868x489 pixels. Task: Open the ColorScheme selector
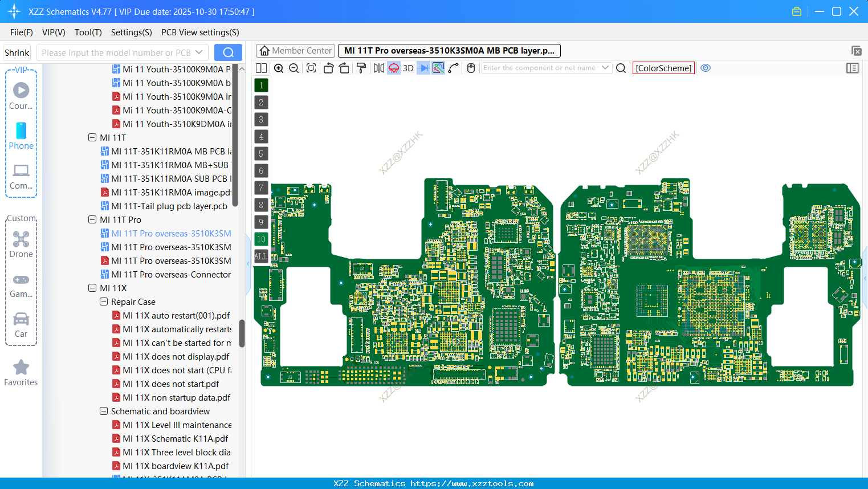[663, 68]
